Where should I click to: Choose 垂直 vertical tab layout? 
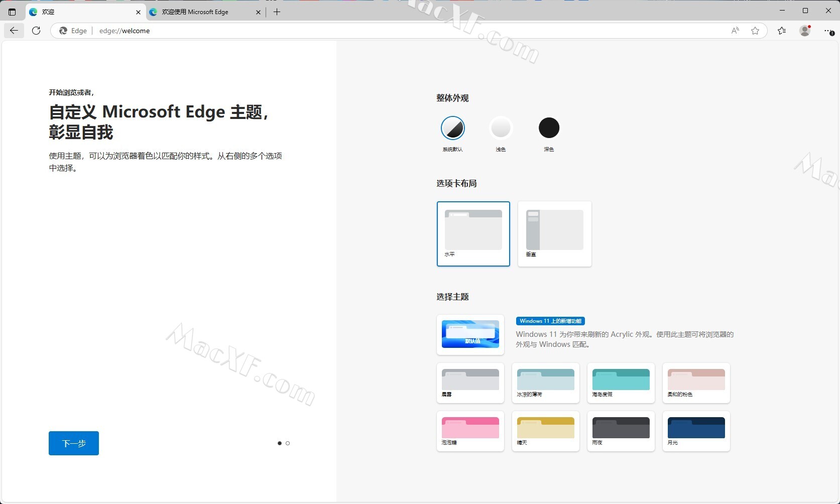pos(555,234)
